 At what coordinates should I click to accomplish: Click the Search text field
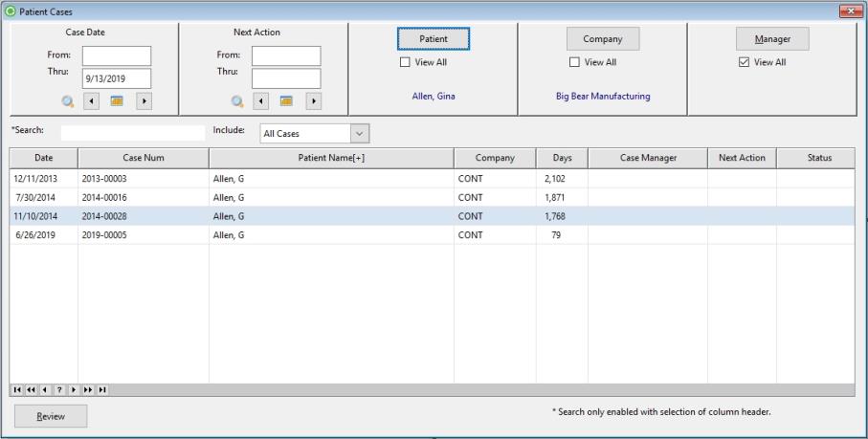pyautogui.click(x=133, y=133)
